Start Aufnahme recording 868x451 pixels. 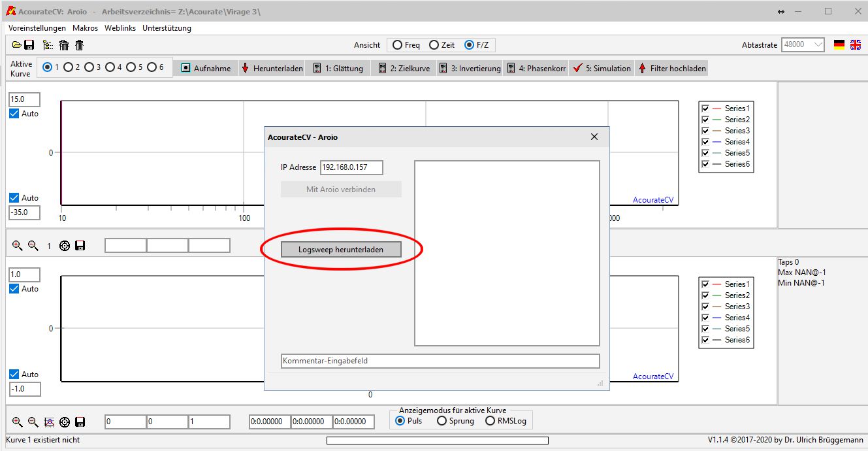pos(205,68)
